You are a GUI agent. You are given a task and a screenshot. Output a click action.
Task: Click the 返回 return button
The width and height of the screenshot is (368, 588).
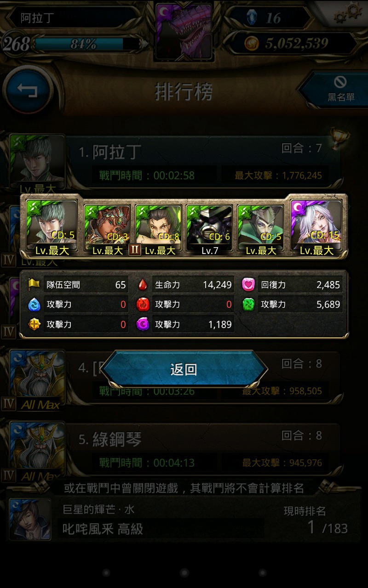(184, 369)
